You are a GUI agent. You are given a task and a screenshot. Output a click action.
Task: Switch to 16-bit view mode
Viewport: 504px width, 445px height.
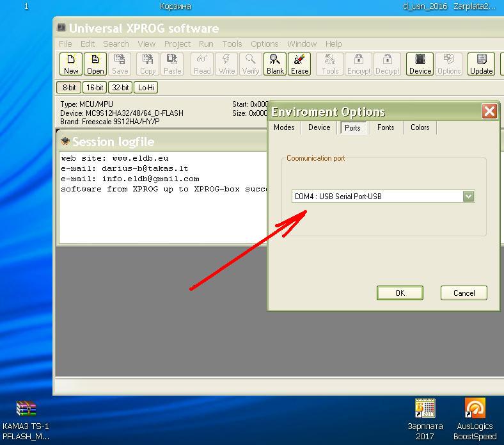pyautogui.click(x=95, y=88)
